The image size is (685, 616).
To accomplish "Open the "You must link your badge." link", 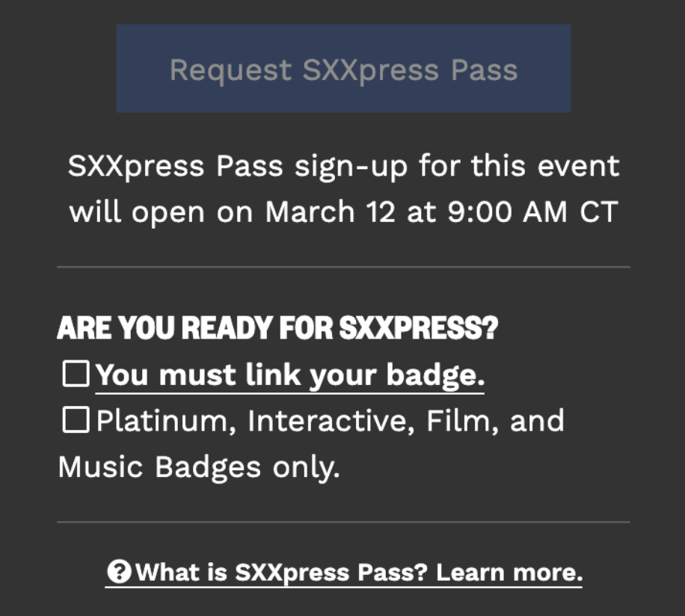I will click(x=289, y=375).
